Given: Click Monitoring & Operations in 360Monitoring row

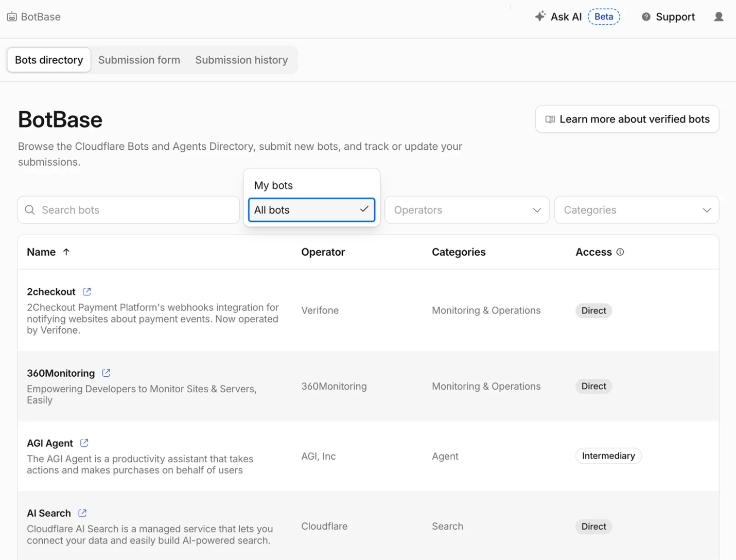Looking at the screenshot, I should point(486,386).
